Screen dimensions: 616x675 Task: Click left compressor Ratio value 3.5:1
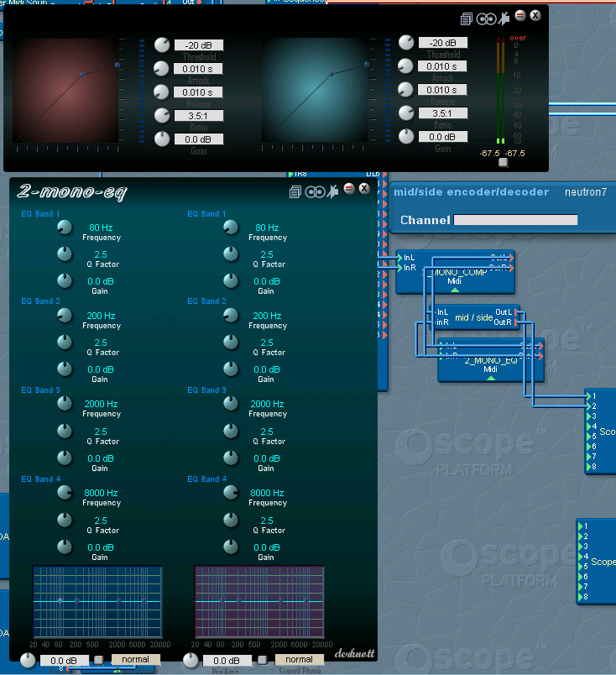(199, 115)
